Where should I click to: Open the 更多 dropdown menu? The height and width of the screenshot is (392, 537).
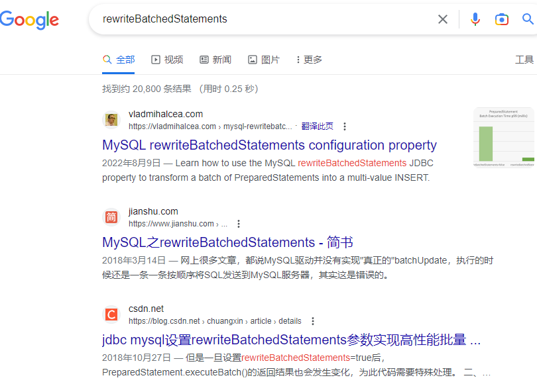point(308,59)
